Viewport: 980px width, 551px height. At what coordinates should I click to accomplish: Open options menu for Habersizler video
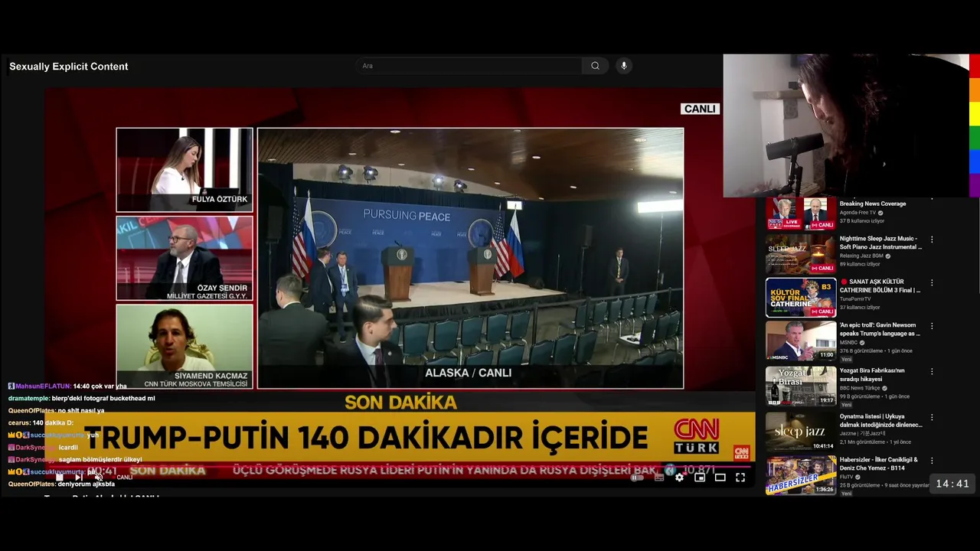[932, 460]
